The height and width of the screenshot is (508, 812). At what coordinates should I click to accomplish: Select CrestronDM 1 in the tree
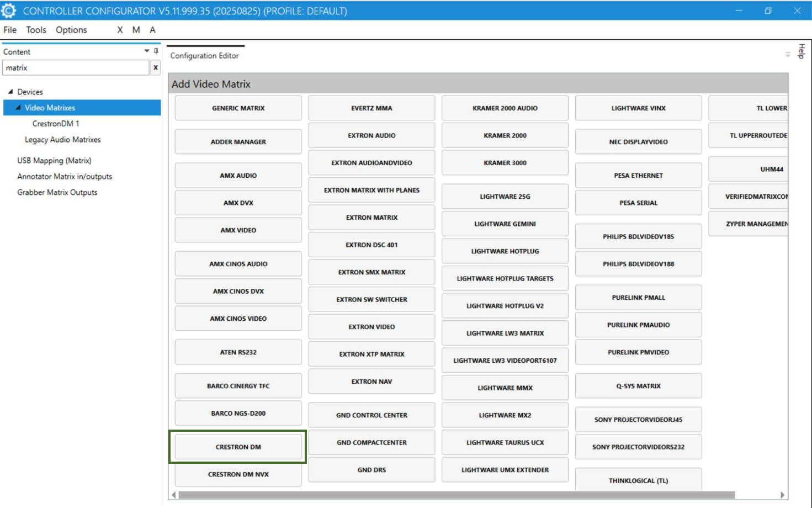tap(56, 124)
